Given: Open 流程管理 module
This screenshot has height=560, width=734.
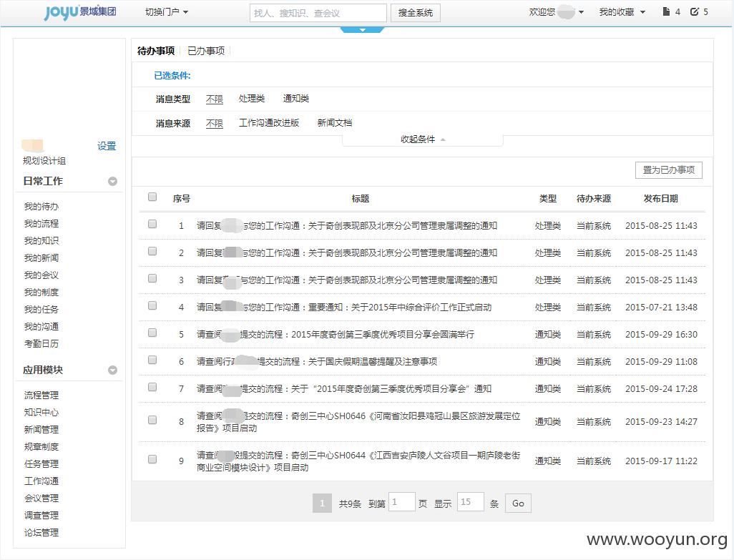Looking at the screenshot, I should (41, 396).
